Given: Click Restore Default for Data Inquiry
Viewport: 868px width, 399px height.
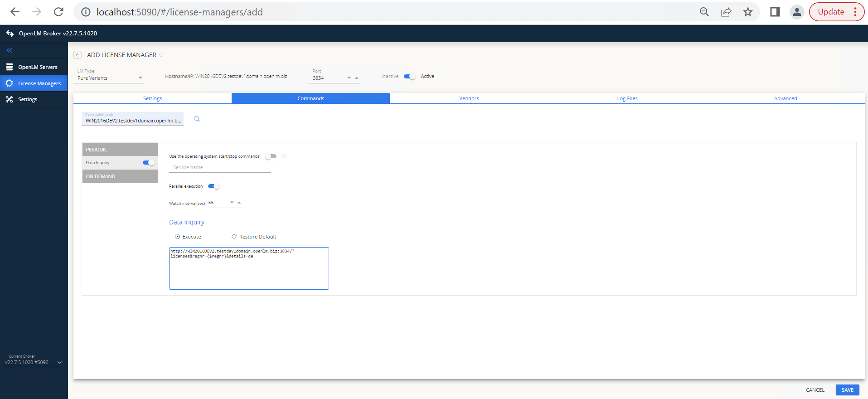Looking at the screenshot, I should (253, 237).
